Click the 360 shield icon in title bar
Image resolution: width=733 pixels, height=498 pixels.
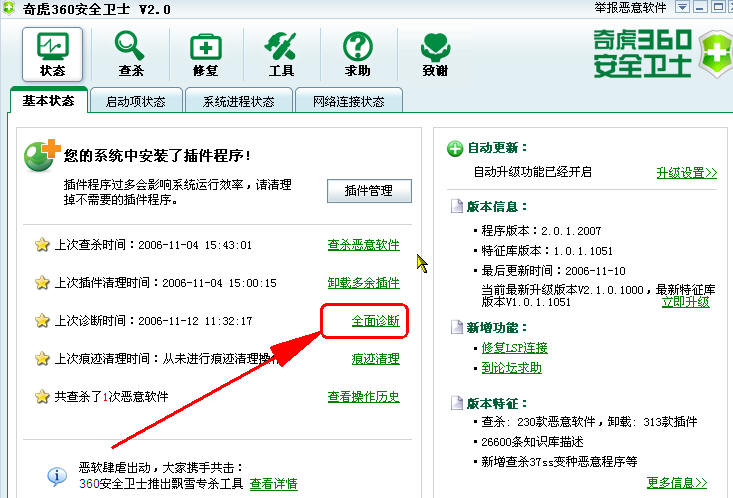click(x=8, y=7)
